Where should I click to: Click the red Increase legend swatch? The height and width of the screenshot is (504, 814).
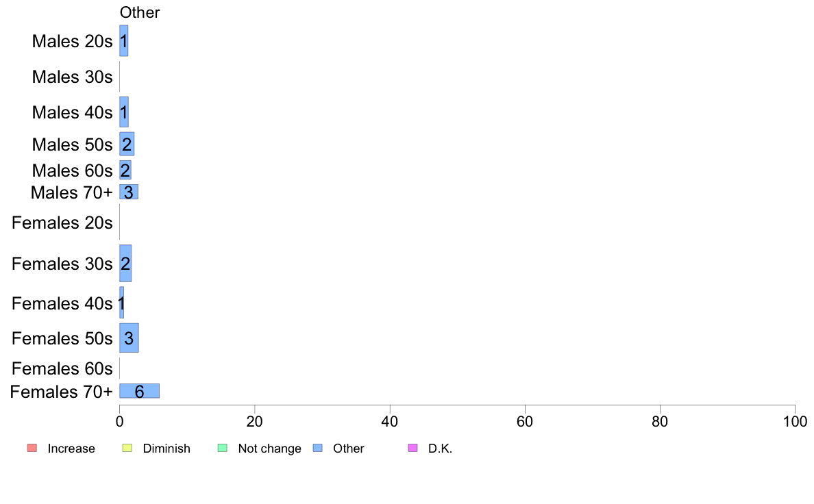(x=32, y=448)
